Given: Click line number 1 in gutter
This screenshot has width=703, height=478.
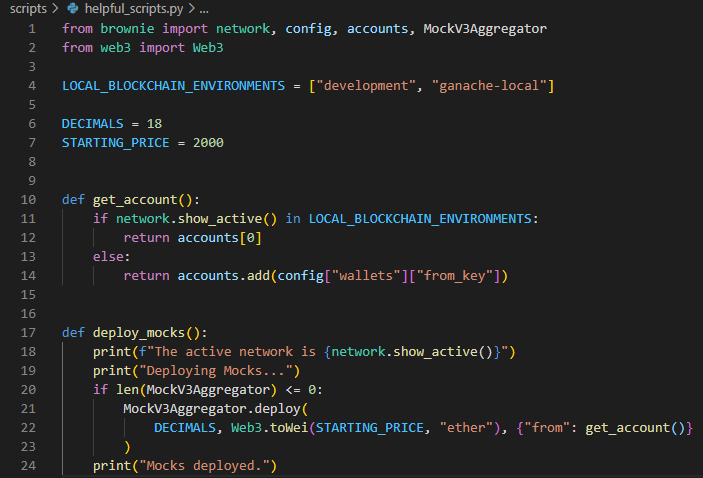Looking at the screenshot, I should click(32, 29).
